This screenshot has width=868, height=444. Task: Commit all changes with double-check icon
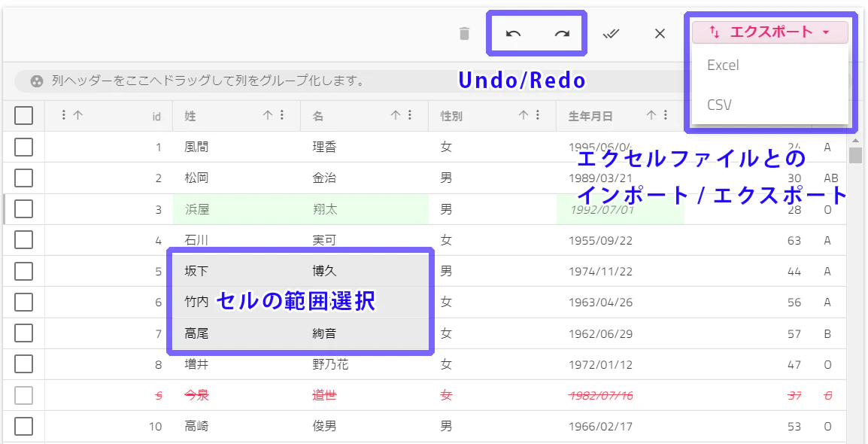(x=611, y=34)
